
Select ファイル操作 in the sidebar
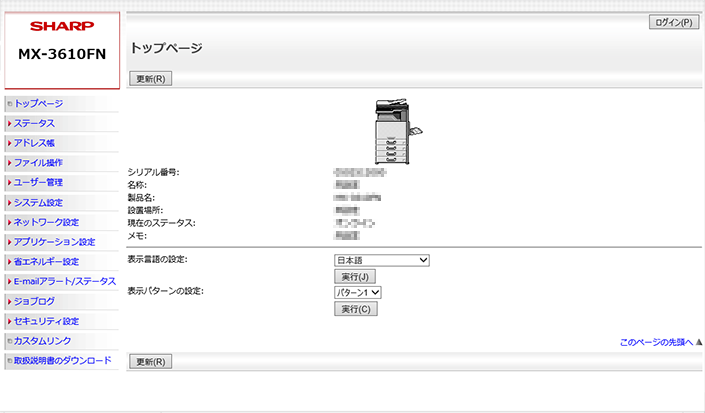(38, 162)
